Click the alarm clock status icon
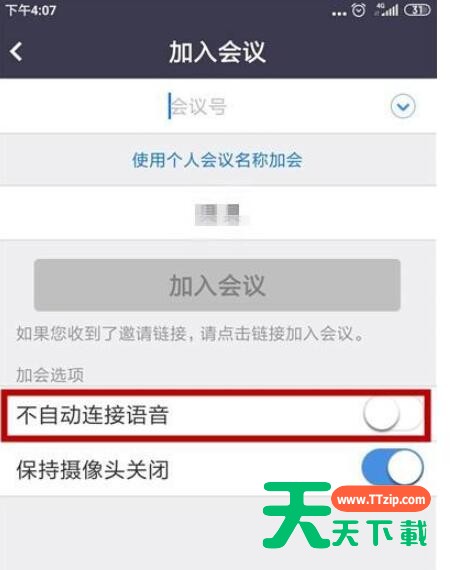This screenshot has height=570, width=450. point(358,10)
